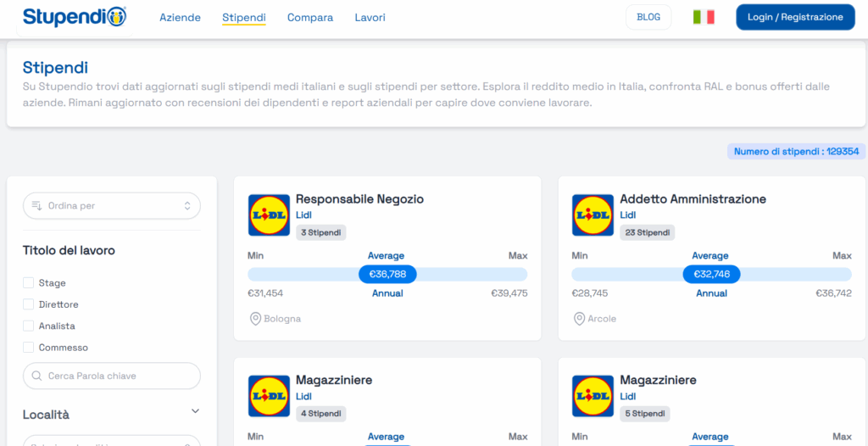Viewport: 868px width, 446px height.
Task: Click the Bologna location text
Action: (282, 319)
